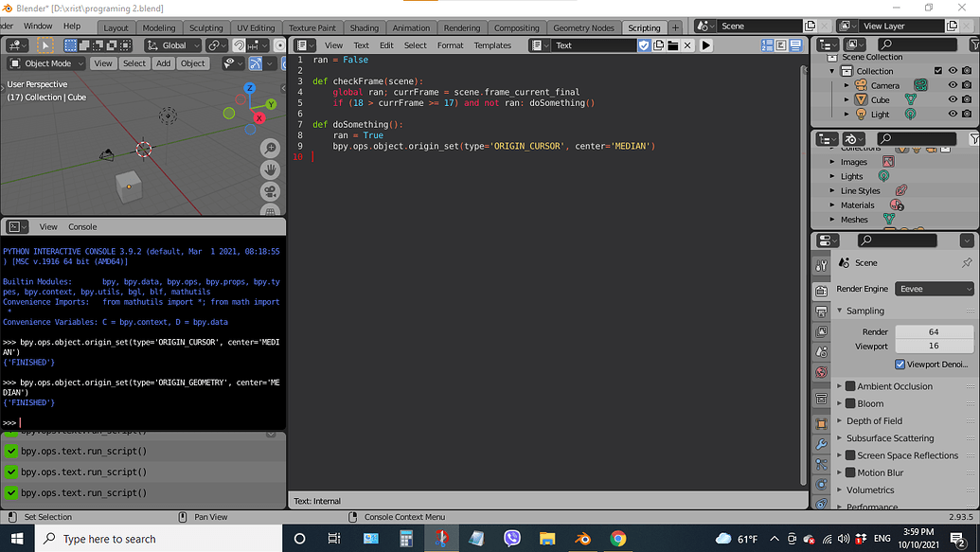
Task: Open Global transform orientation dropdown
Action: tap(173, 45)
